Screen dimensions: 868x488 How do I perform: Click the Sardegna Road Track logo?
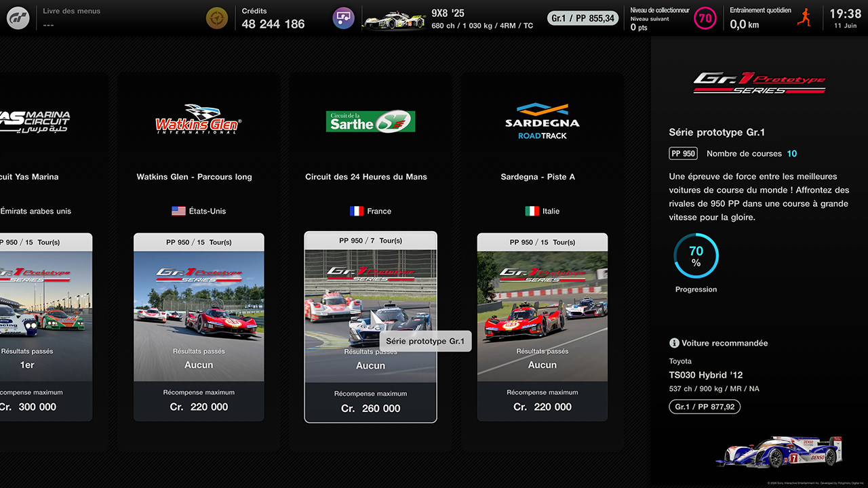[542, 121]
